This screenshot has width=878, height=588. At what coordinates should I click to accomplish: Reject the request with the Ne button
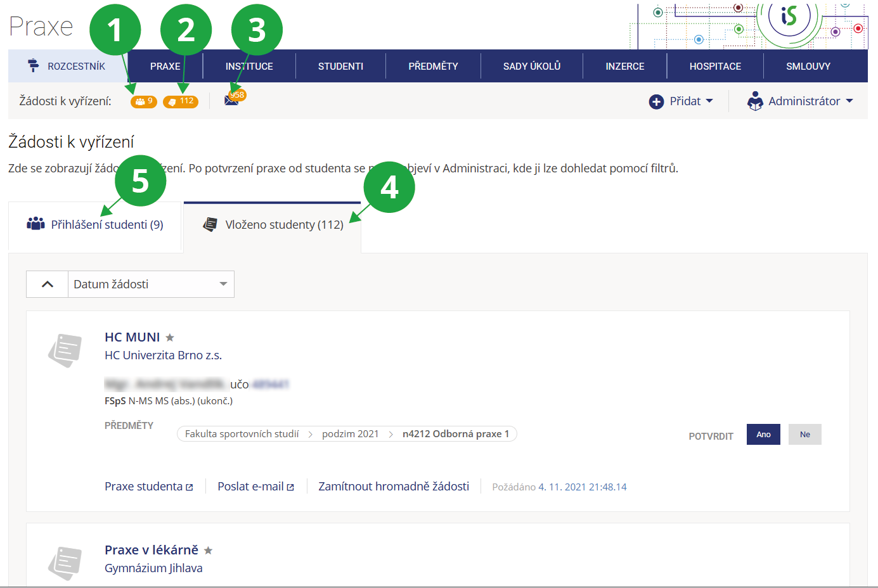pos(804,435)
